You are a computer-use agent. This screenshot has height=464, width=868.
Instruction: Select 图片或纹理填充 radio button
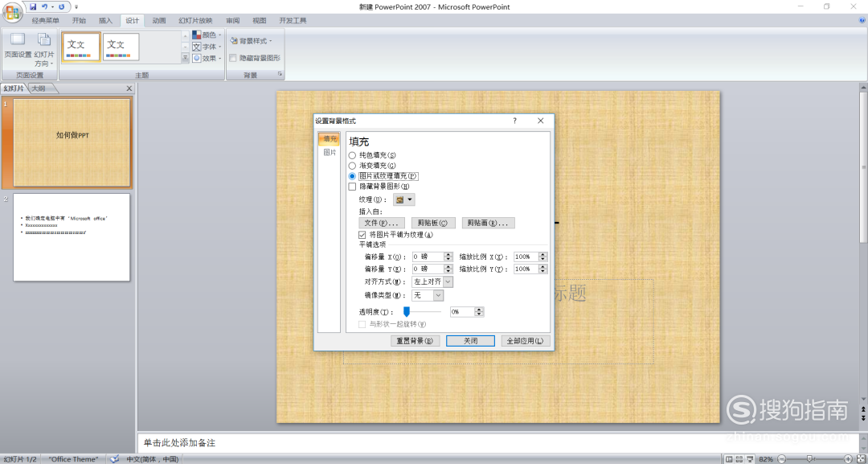coord(353,176)
